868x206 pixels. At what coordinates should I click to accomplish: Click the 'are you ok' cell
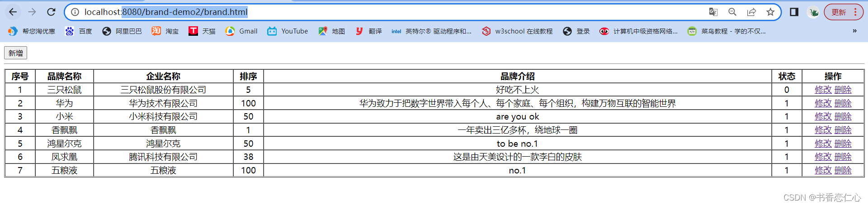pos(518,116)
